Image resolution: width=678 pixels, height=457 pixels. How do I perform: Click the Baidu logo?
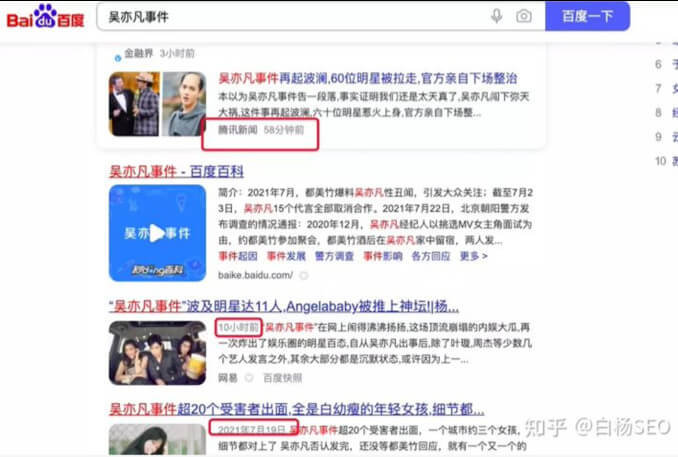coord(45,16)
